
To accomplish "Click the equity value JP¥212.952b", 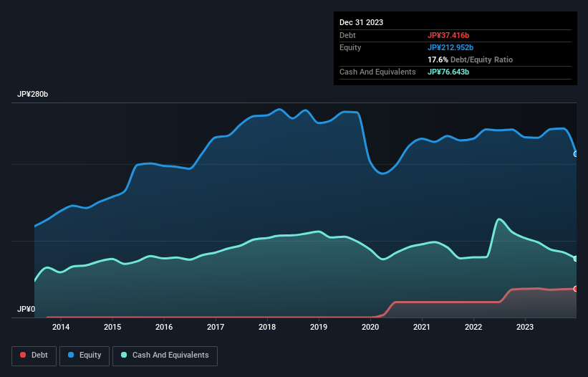I will point(450,47).
